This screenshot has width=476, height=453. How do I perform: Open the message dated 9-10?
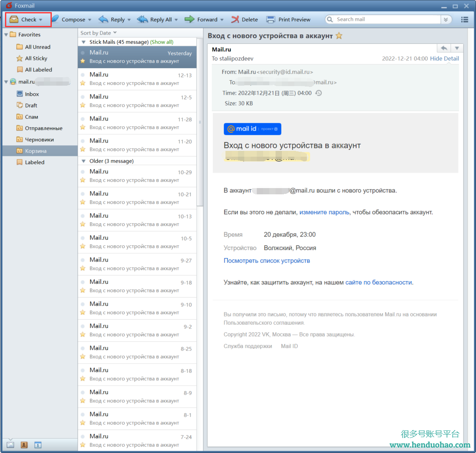coord(137,308)
